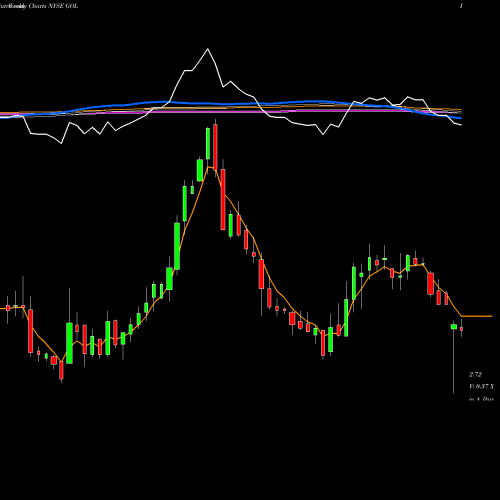Click the volume label 'V: 0.37 X'
Viewport: 500px width, 500px height.
coord(482,387)
